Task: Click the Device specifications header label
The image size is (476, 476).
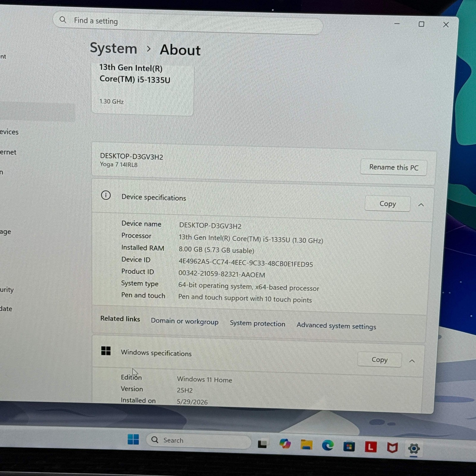Action: click(x=154, y=198)
